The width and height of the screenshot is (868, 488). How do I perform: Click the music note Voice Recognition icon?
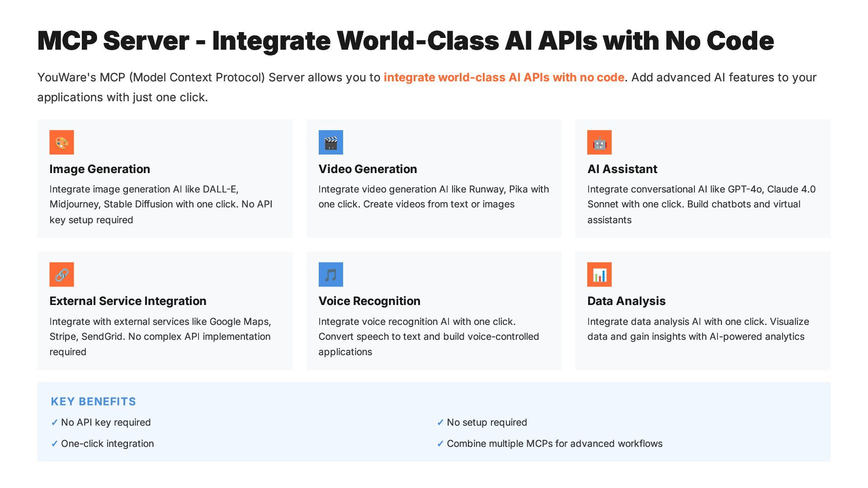coord(330,274)
